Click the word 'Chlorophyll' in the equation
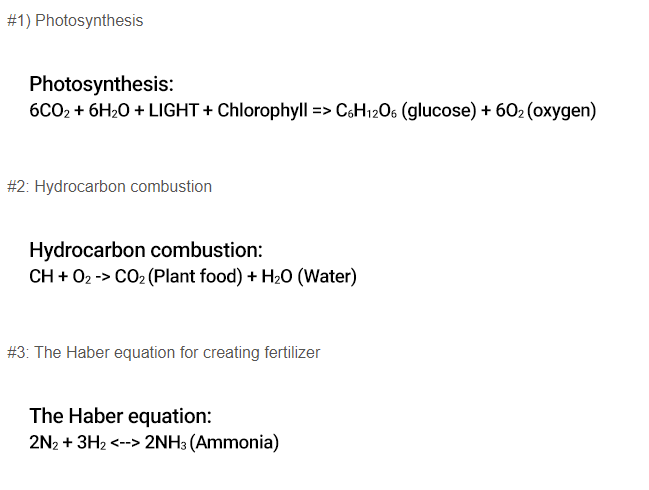 click(x=262, y=110)
